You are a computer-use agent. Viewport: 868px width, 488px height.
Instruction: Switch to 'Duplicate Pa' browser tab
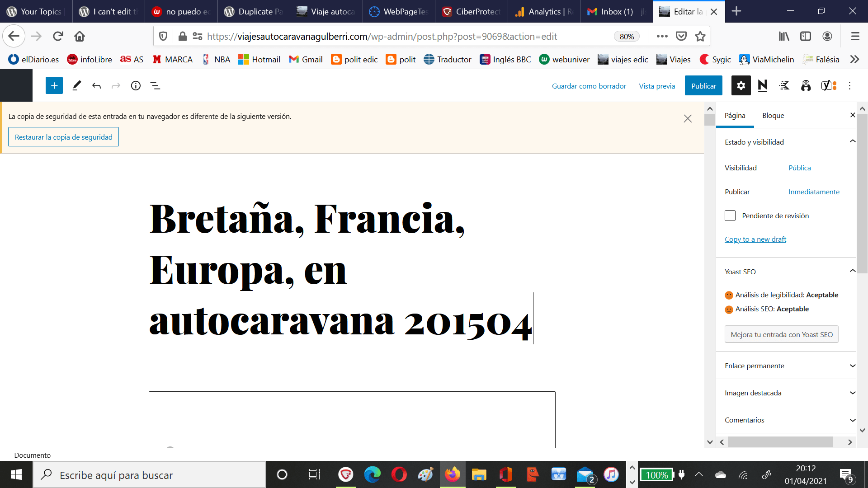tap(254, 11)
